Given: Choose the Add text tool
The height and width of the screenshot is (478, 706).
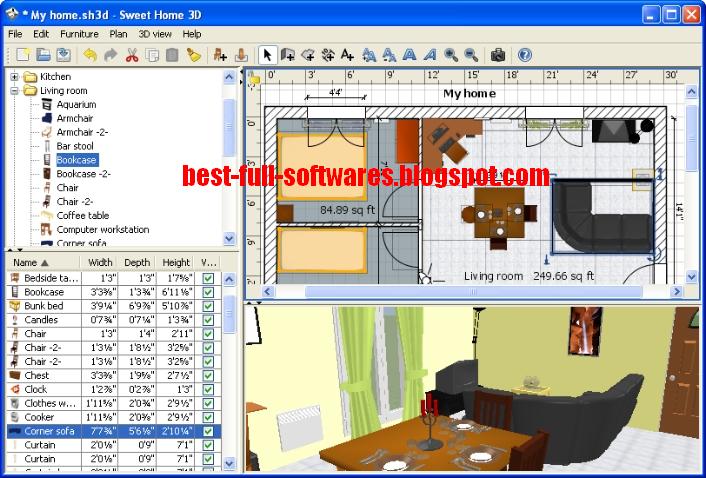Looking at the screenshot, I should [x=347, y=55].
